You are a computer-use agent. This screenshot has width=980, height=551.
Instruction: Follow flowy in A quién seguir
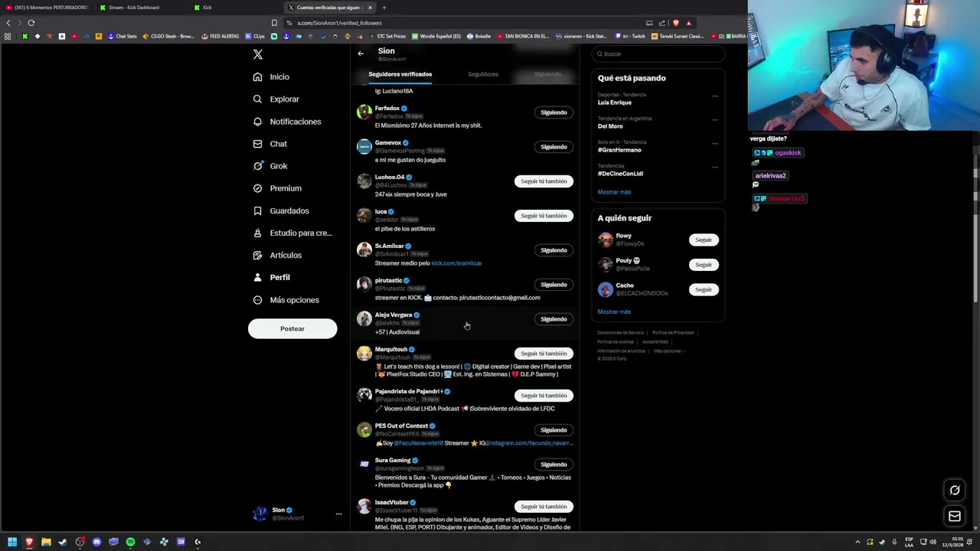click(x=704, y=240)
